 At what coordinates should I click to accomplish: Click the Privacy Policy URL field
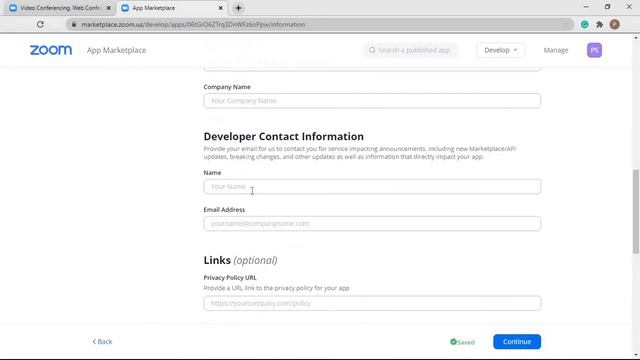click(372, 303)
